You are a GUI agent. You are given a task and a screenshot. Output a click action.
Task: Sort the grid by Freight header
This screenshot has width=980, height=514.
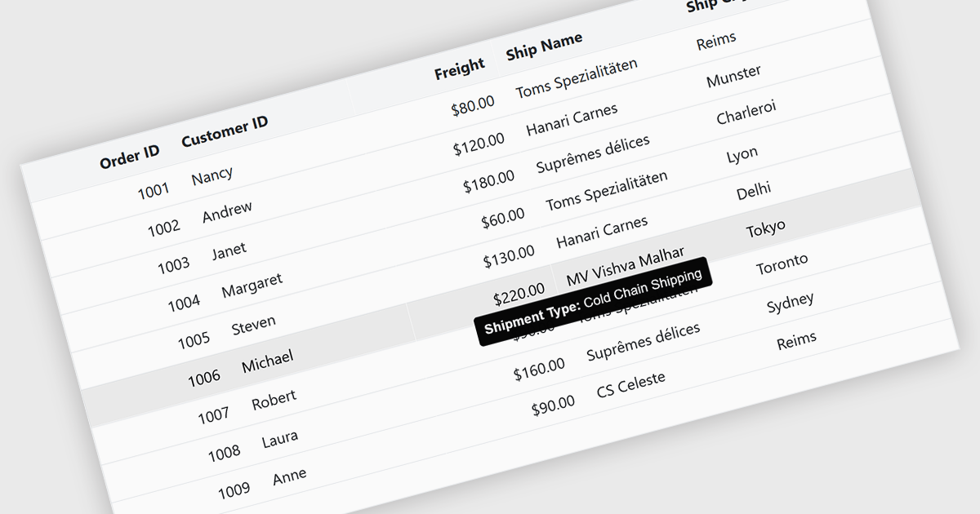(x=459, y=69)
